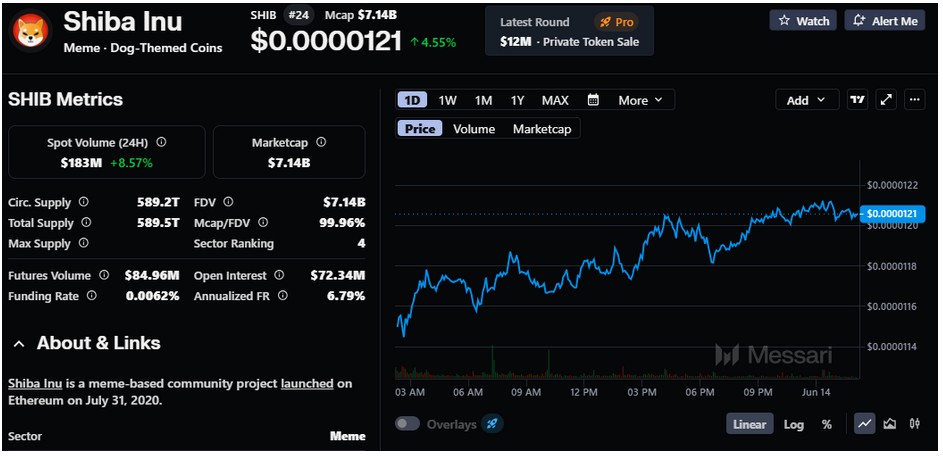Viewport: 943px width, 456px height.
Task: Switch chart scale to Linear
Action: coord(749,424)
